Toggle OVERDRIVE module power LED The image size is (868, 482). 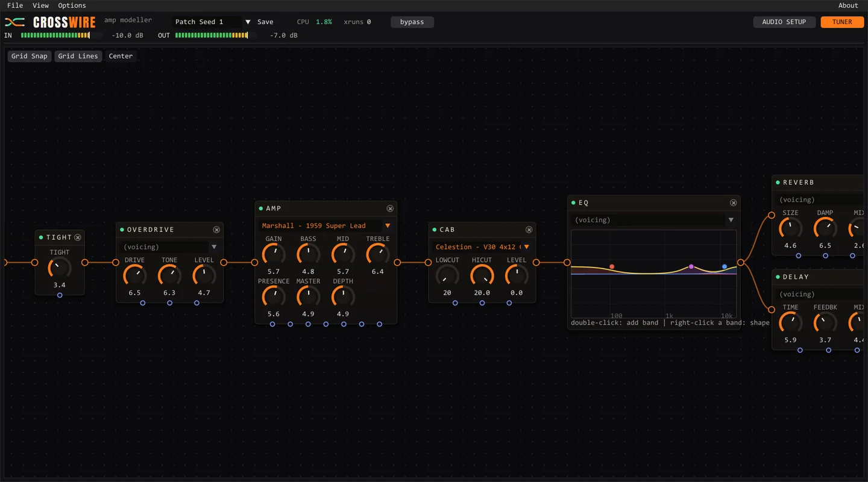point(122,230)
